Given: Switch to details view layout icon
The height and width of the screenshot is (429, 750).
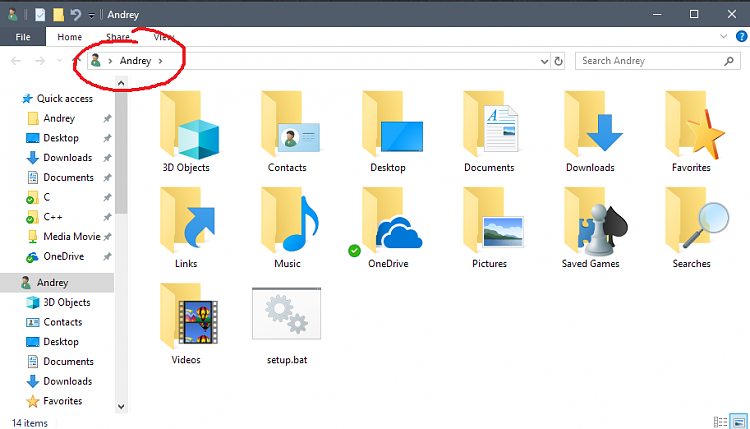Looking at the screenshot, I should pos(720,422).
